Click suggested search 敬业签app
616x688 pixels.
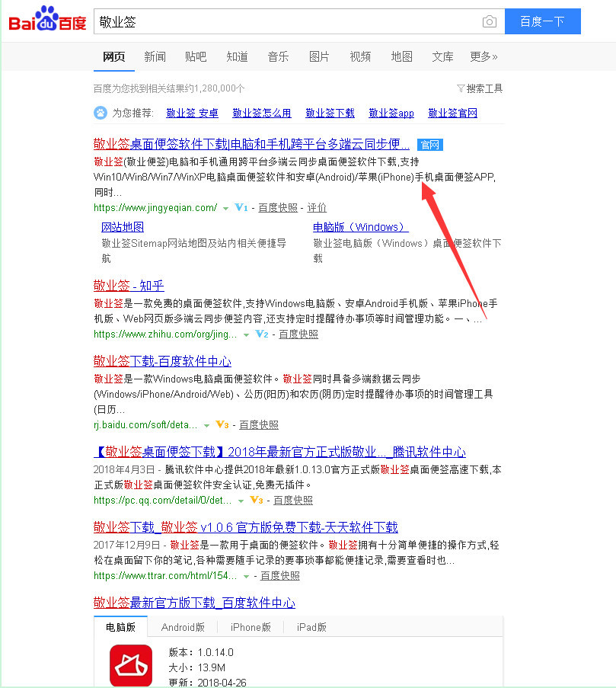391,113
